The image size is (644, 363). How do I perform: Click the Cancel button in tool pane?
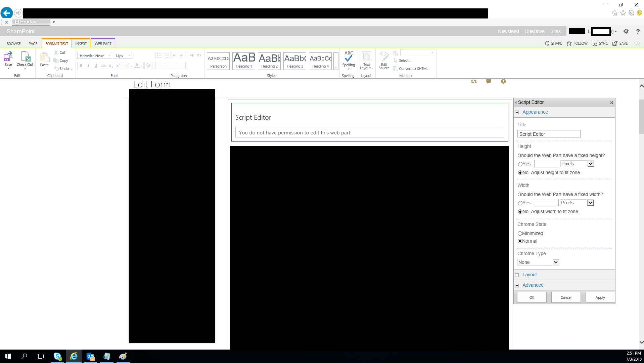point(566,297)
